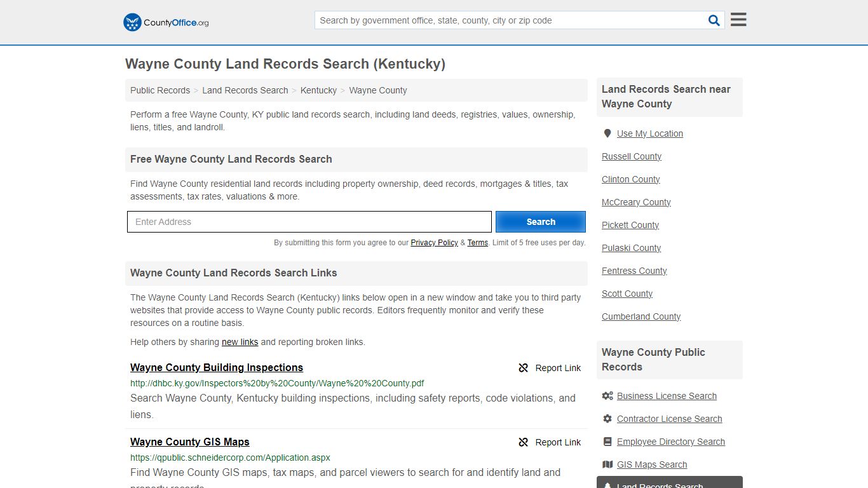This screenshot has height=488, width=868.
Task: Report the Building Inspections link
Action: click(550, 368)
